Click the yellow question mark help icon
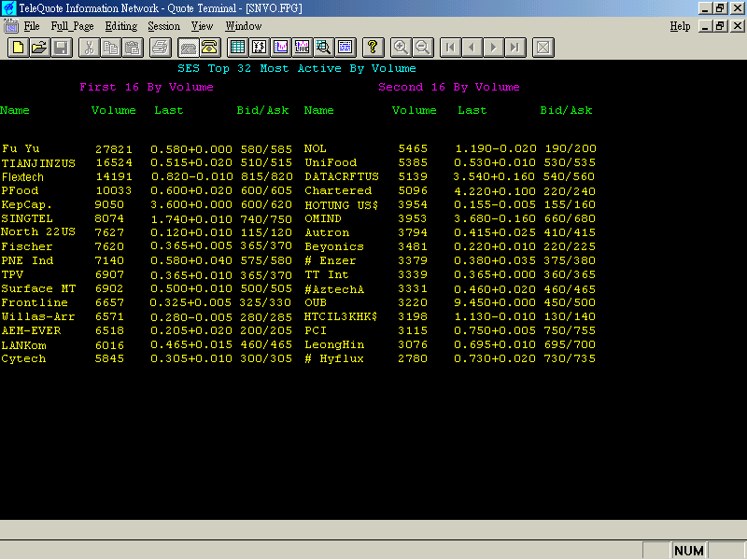The height and width of the screenshot is (560, 747). pos(373,48)
